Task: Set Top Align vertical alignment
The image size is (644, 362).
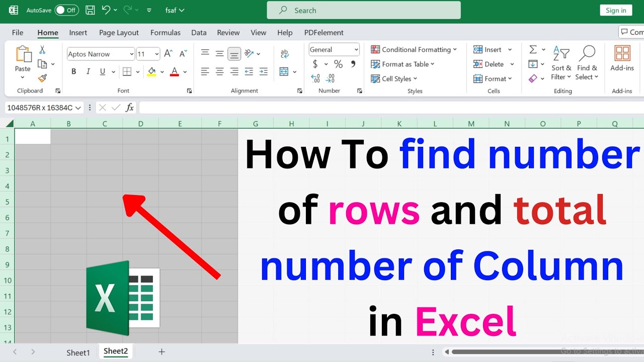Action: 205,53
